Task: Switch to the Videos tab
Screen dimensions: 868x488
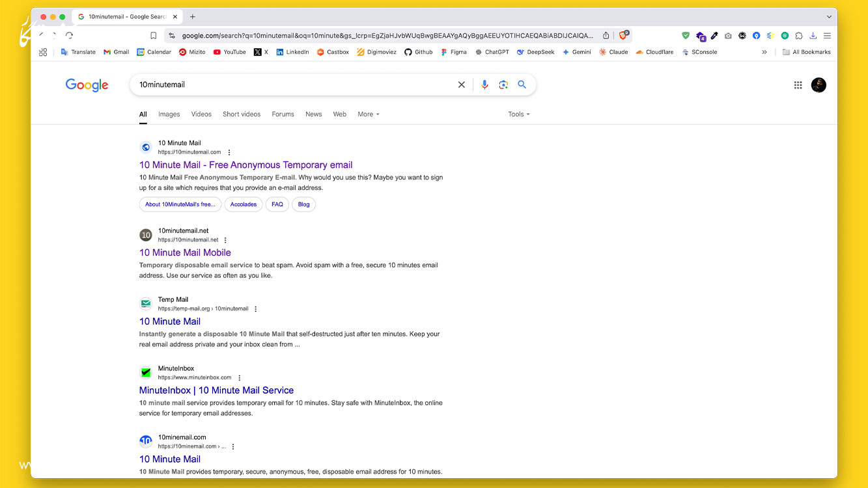Action: pos(201,114)
